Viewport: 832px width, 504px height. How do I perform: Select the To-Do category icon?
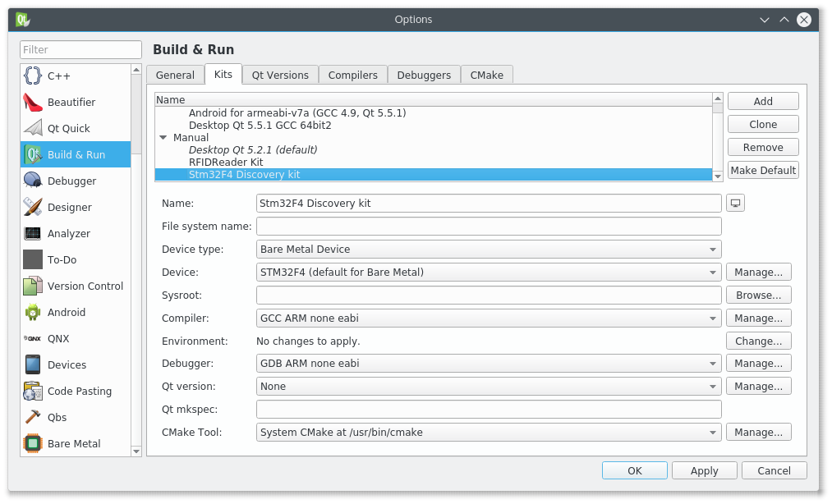tap(32, 259)
